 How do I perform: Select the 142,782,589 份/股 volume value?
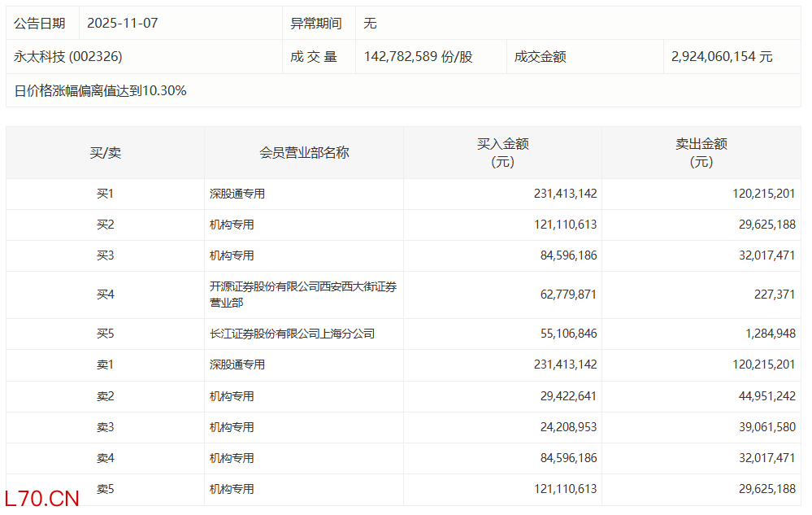coord(418,57)
